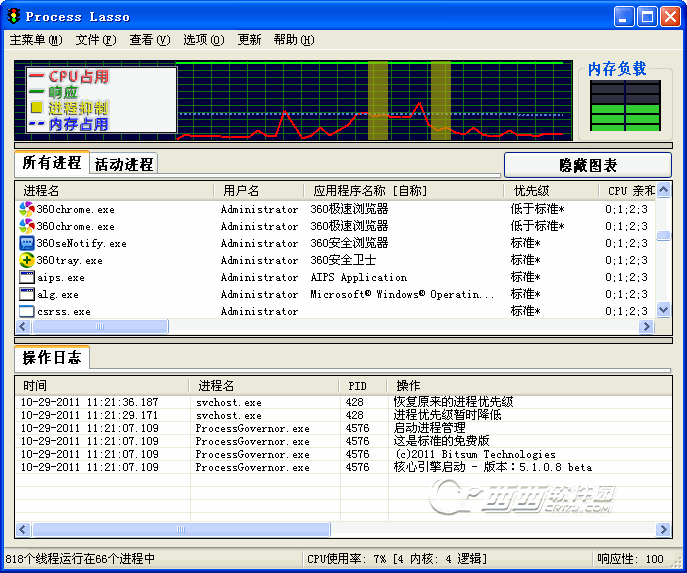Click the Process Lasso traffic light icon

click(x=13, y=17)
